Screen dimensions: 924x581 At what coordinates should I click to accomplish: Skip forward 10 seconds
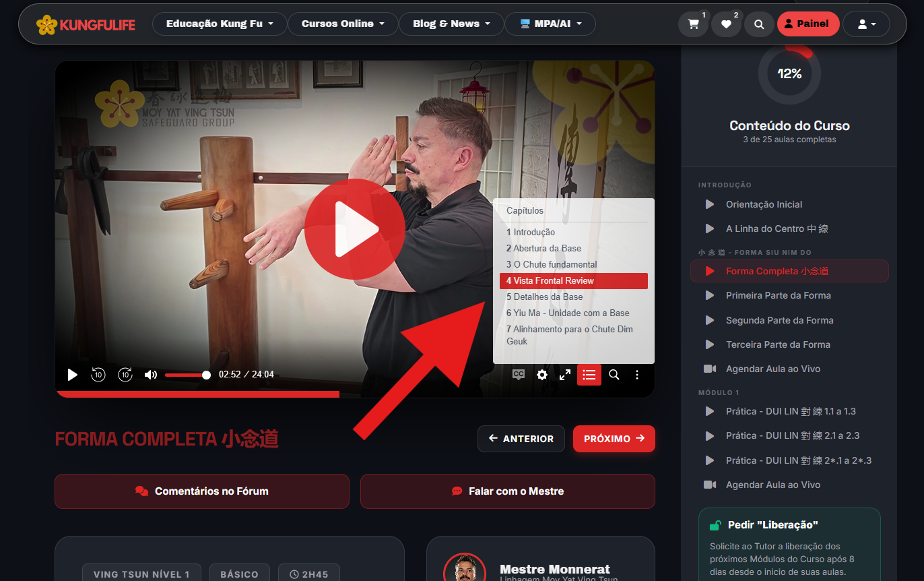tap(125, 375)
